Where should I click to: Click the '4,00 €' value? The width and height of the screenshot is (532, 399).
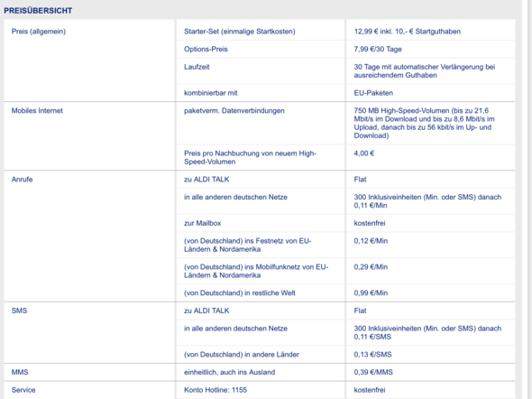click(x=363, y=153)
